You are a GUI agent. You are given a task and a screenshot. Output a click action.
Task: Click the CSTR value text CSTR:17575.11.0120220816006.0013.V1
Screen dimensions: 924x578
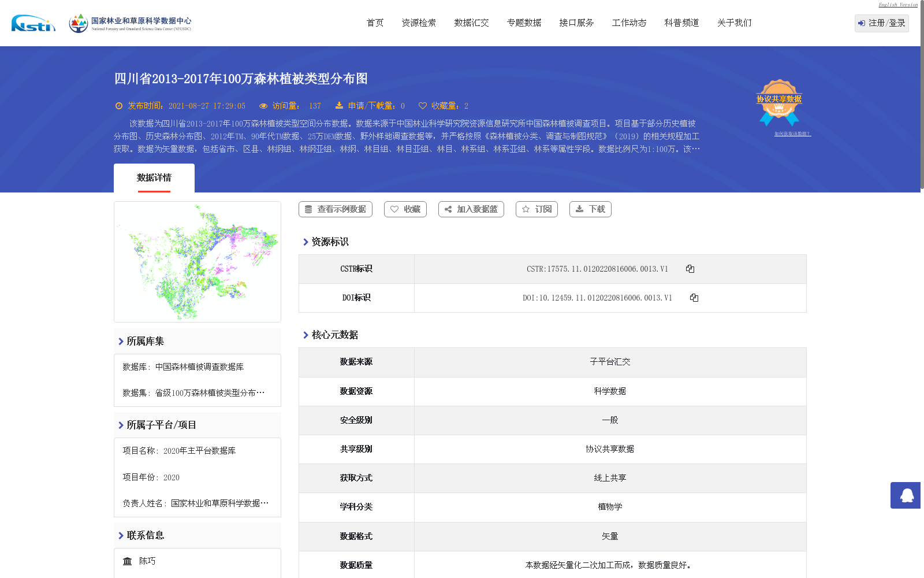coord(597,269)
